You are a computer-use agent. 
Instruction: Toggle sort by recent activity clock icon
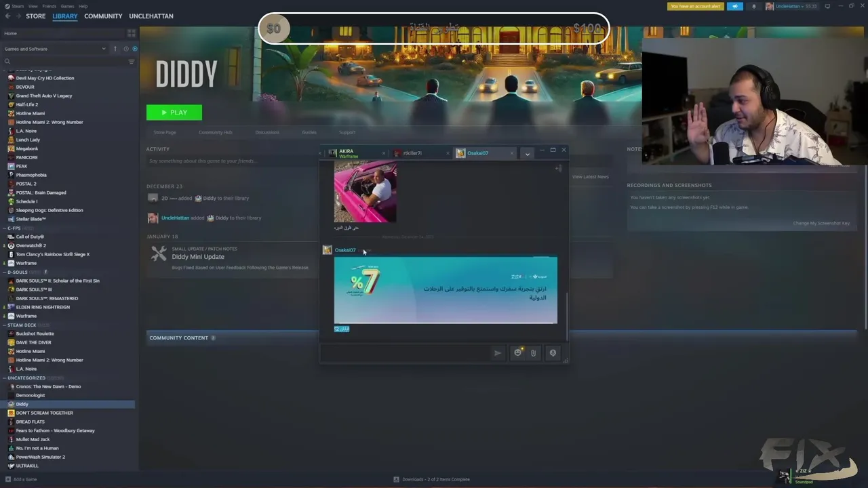125,49
